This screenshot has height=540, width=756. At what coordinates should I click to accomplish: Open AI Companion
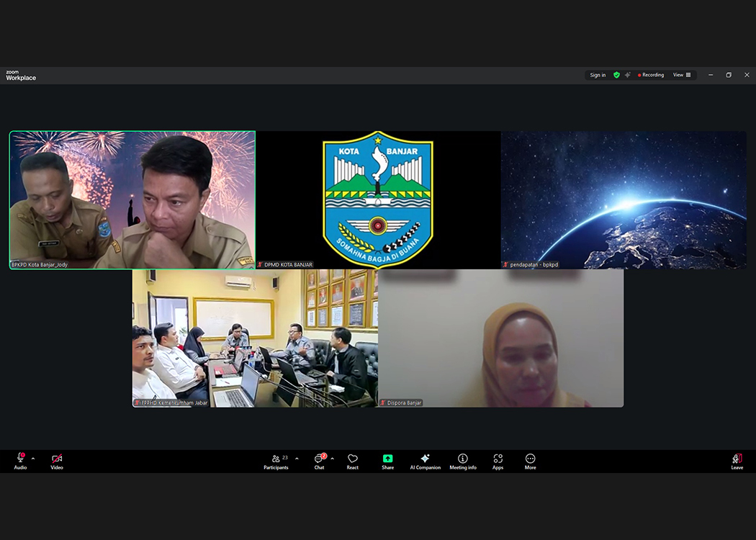425,461
